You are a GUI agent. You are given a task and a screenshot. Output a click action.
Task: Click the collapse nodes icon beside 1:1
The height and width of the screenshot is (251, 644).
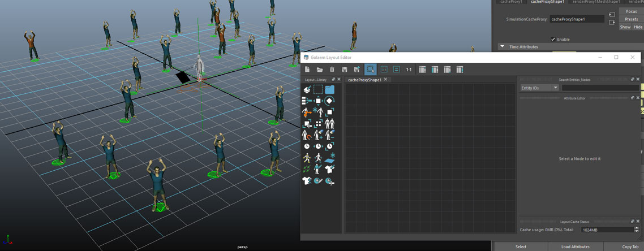pyautogui.click(x=396, y=70)
